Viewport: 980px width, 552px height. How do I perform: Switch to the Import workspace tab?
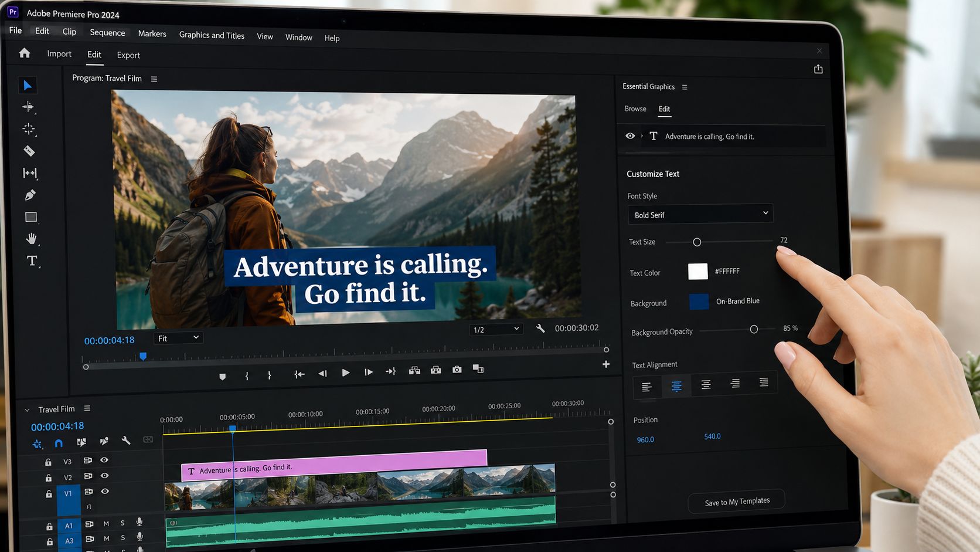click(x=59, y=54)
